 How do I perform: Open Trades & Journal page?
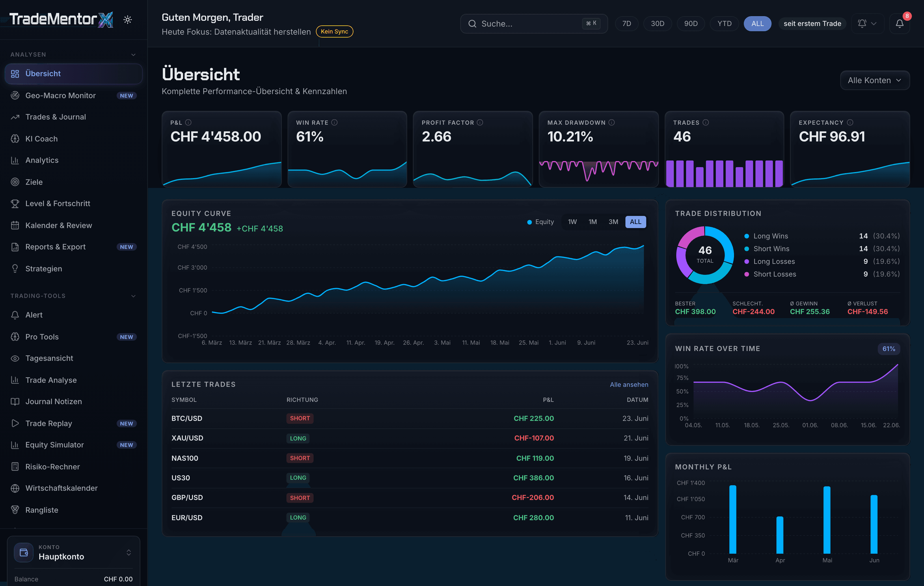[x=73, y=117]
